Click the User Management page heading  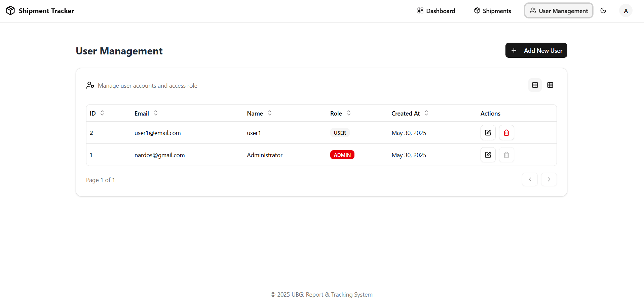click(119, 51)
